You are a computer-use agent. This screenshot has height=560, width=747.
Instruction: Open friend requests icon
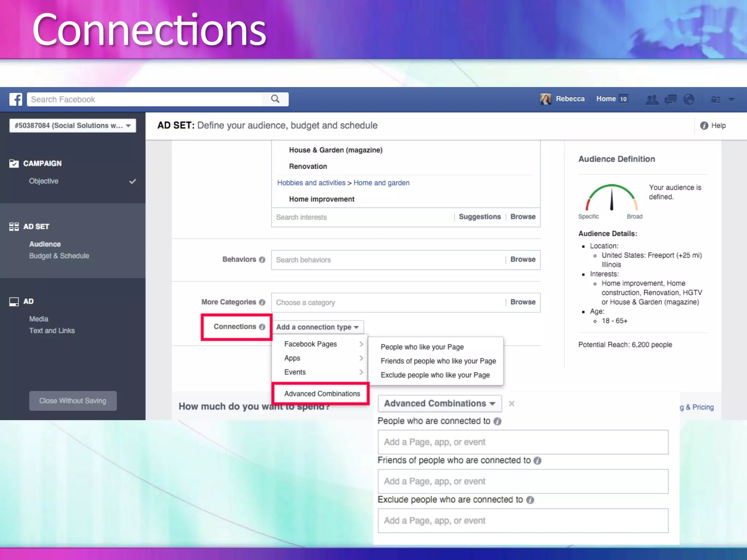click(652, 99)
